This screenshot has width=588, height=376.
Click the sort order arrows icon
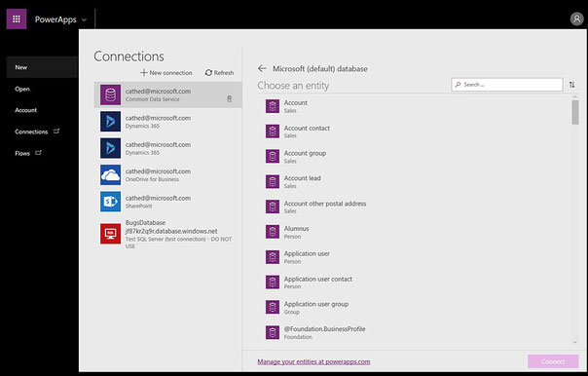click(x=571, y=85)
